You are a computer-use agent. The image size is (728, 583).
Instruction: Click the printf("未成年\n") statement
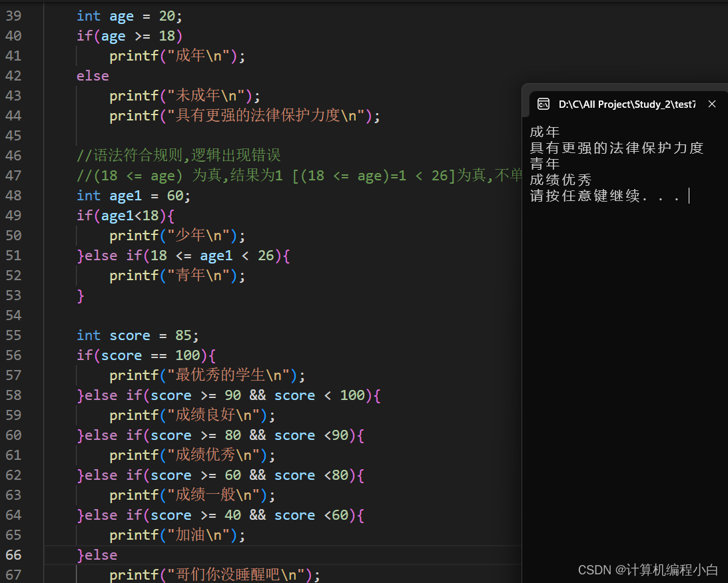pos(184,96)
